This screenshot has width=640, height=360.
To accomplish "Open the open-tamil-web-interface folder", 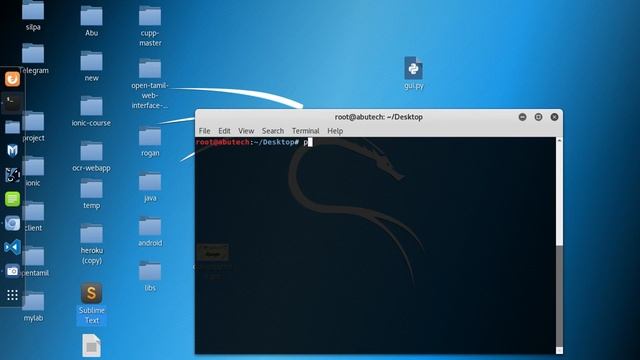I will (150, 68).
